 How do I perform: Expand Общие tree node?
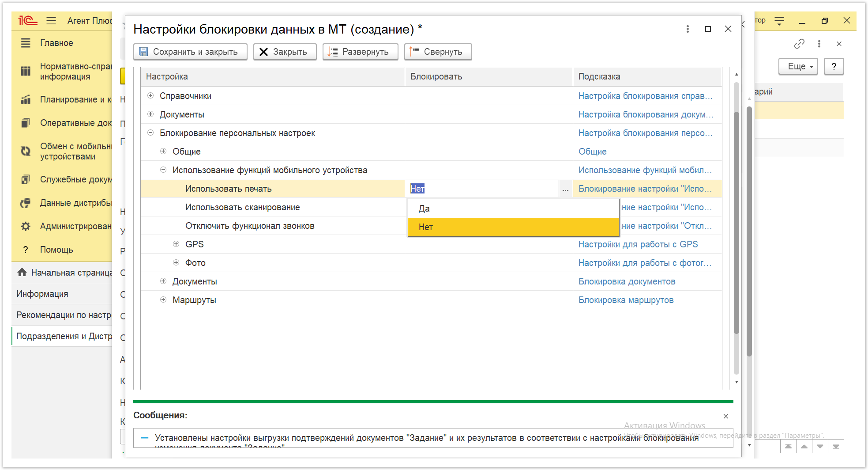163,151
